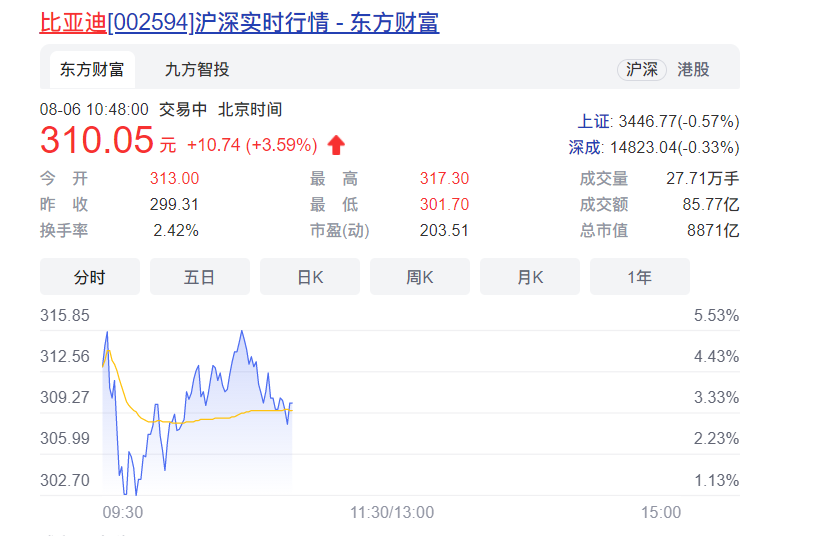Select the 分时 chart button
The width and height of the screenshot is (822, 536).
(89, 277)
